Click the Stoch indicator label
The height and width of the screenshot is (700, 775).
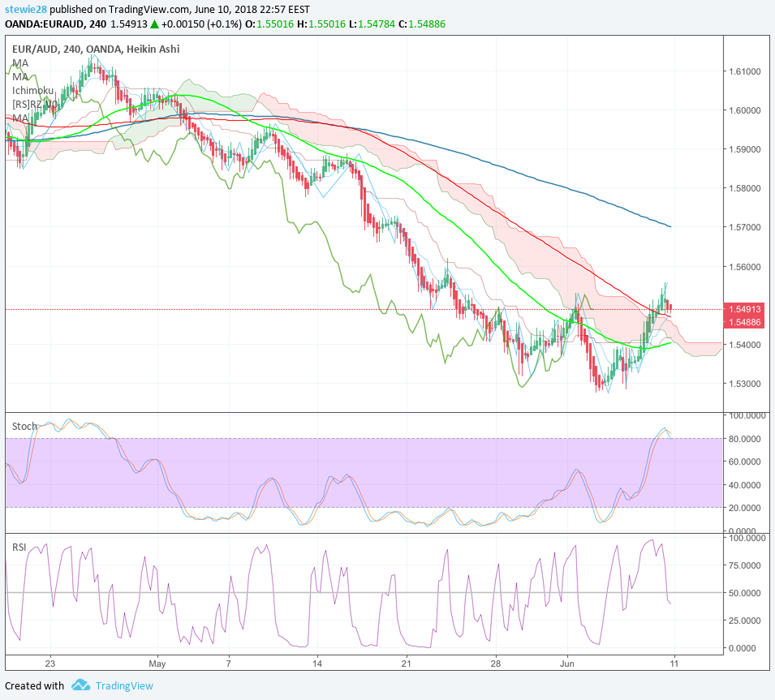click(24, 427)
